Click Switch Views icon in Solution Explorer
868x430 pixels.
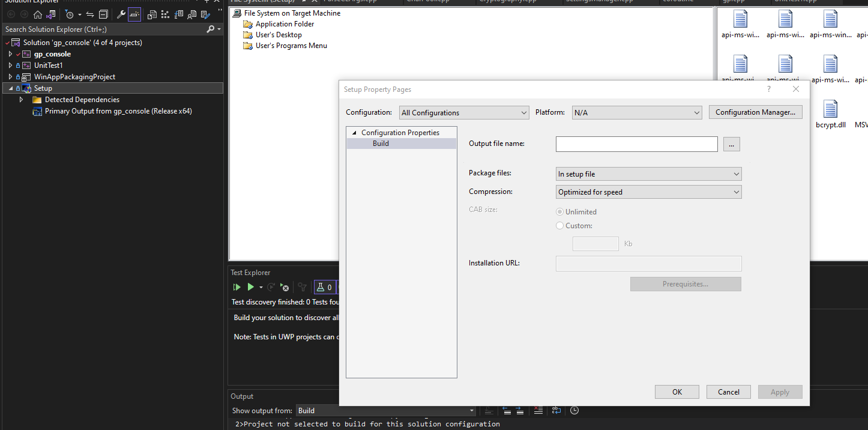pyautogui.click(x=51, y=14)
